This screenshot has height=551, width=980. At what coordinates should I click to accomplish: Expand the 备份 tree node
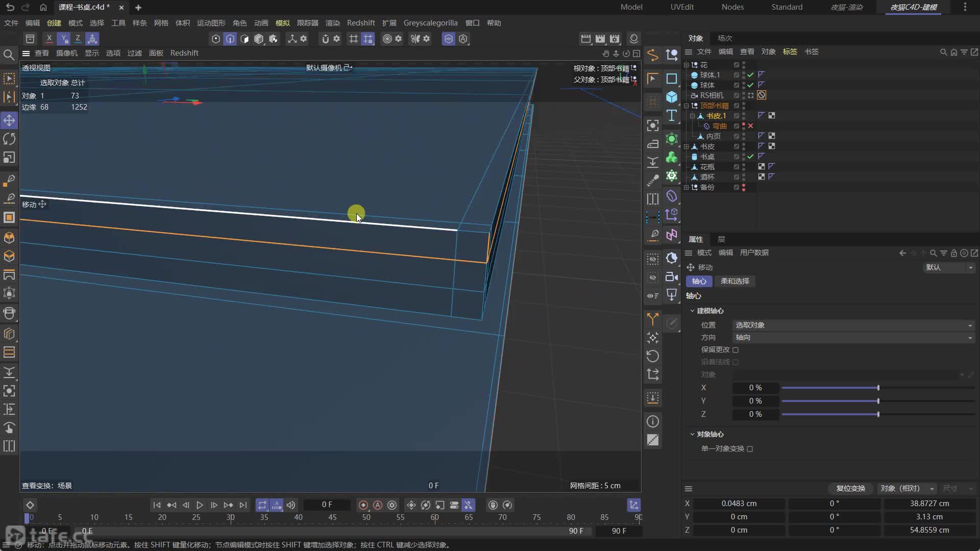point(687,187)
